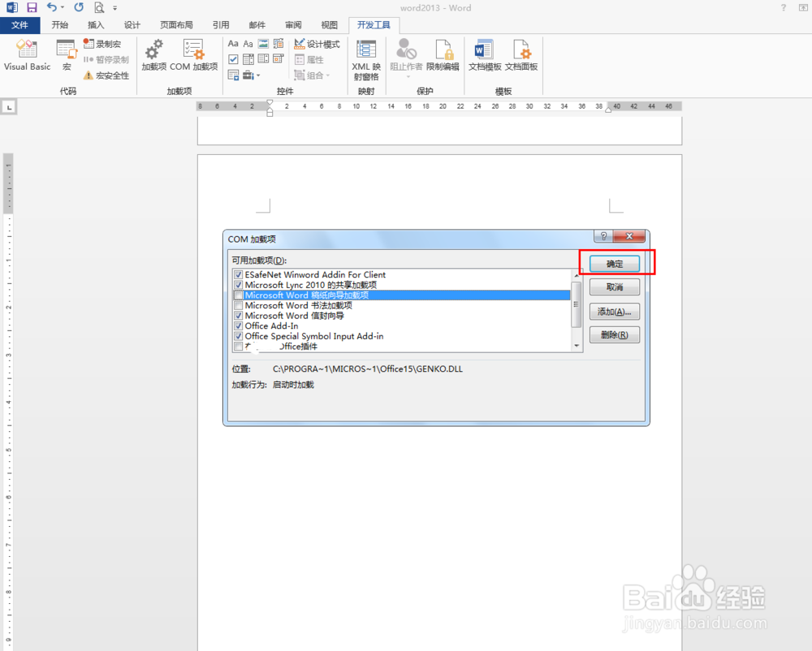Open Customize Quick Access Toolbar dropdown
Viewport: 812px width, 651px height.
115,8
